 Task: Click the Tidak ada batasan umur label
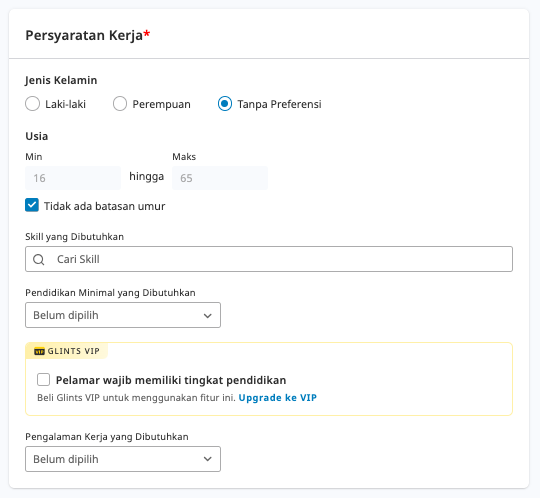tap(105, 206)
